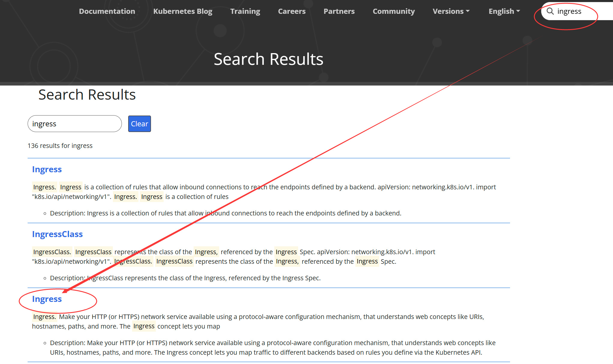Click the '136 results for ingress' text
Image resolution: width=613 pixels, height=364 pixels.
click(x=60, y=146)
